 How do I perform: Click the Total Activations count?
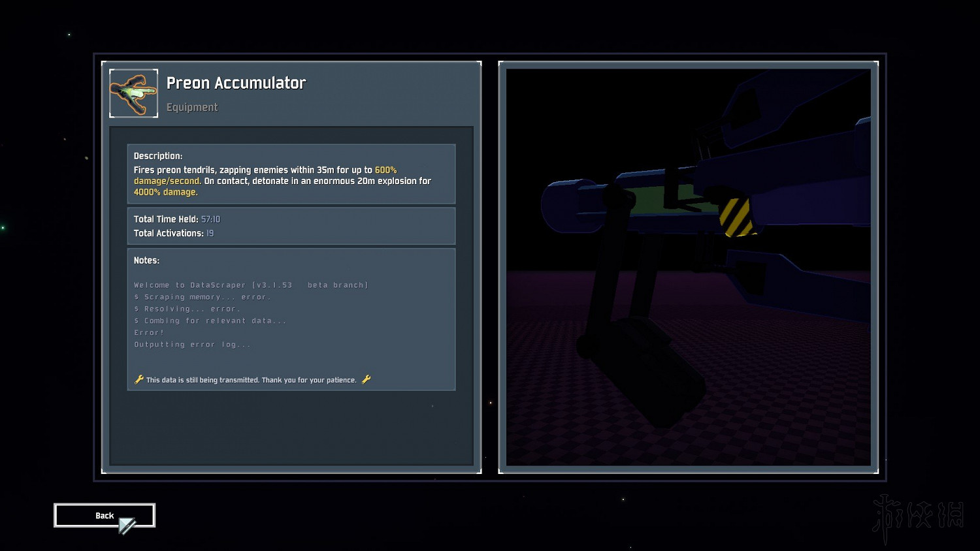click(210, 233)
